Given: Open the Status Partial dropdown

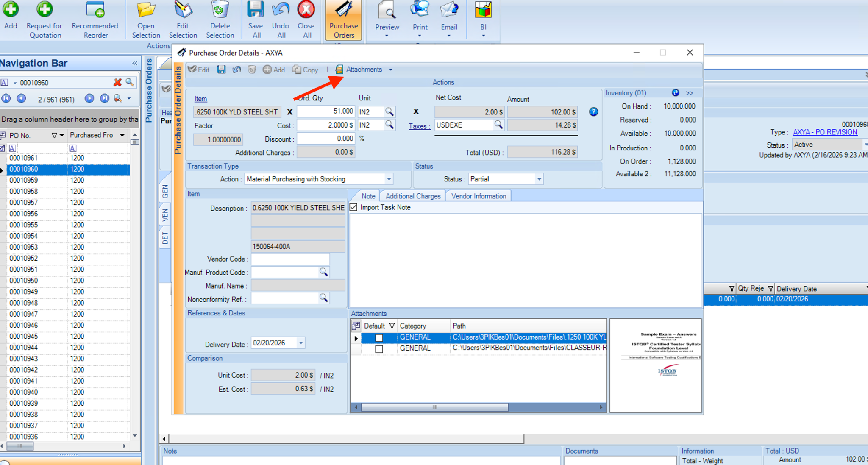Looking at the screenshot, I should 539,179.
